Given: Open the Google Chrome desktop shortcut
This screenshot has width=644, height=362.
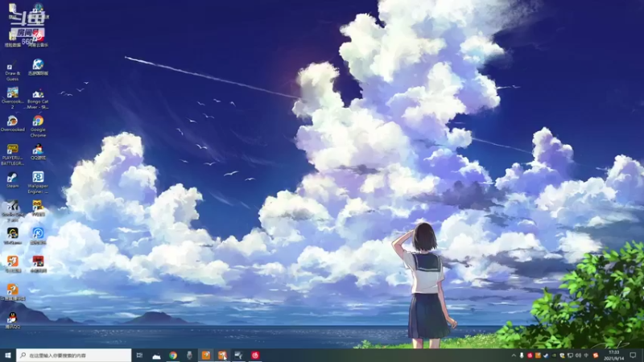Looking at the screenshot, I should tap(38, 126).
